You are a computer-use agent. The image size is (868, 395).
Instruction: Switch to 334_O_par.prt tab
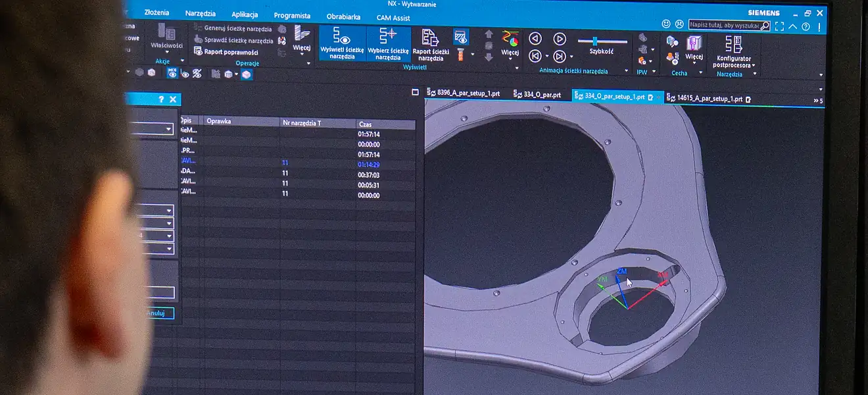[537, 95]
